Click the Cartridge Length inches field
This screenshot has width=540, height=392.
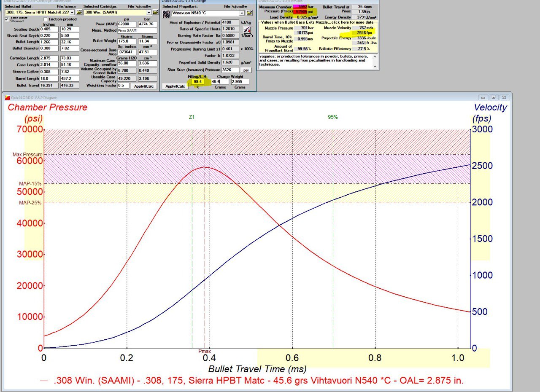(49, 58)
